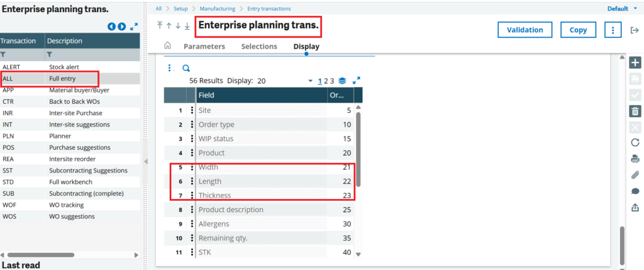
Task: Click the Validation button
Action: [525, 30]
